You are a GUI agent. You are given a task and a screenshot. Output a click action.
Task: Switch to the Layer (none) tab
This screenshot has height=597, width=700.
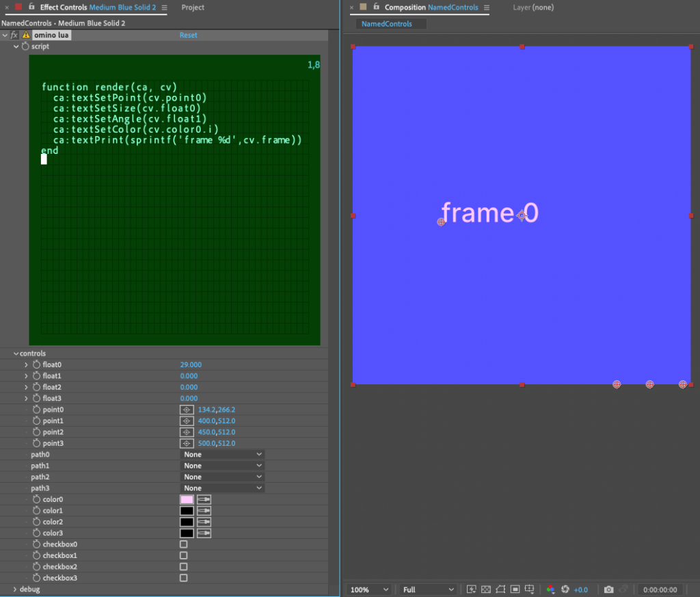click(x=533, y=7)
